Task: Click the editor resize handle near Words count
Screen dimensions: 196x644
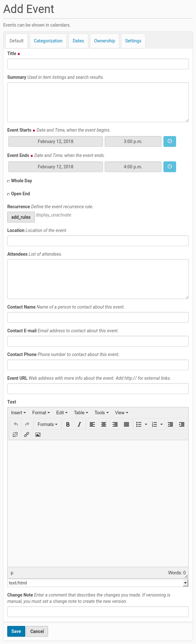Action: (x=186, y=576)
